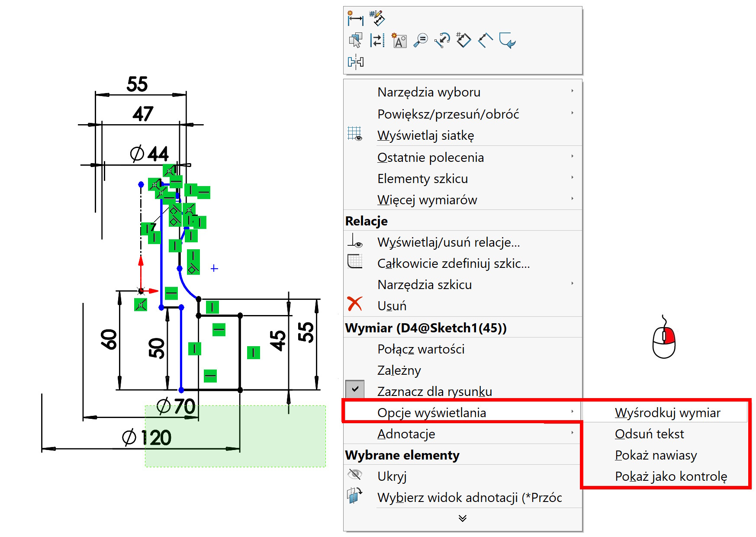Image resolution: width=756 pixels, height=537 pixels.
Task: Hide selected item via Ukryj
Action: click(392, 476)
